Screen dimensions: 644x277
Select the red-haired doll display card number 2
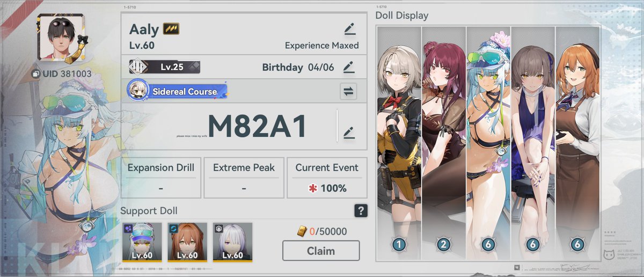coord(444,143)
